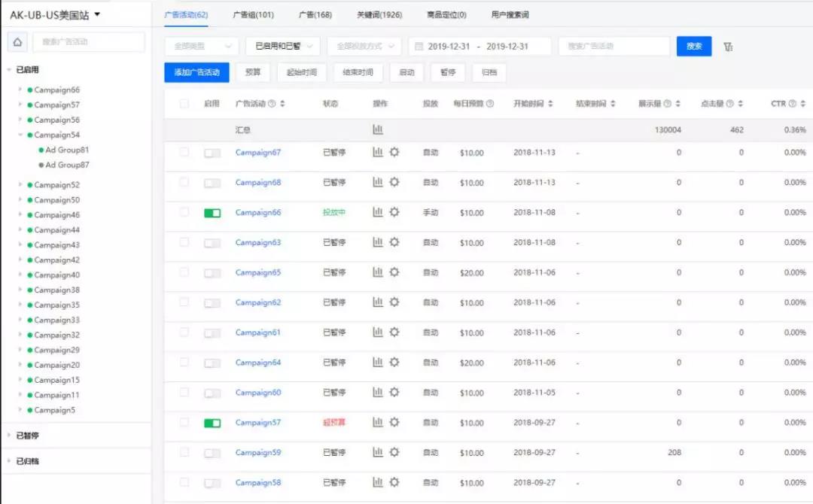Open the third filter dropdown beside the date range
Image resolution: width=813 pixels, height=504 pixels.
pyautogui.click(x=364, y=47)
